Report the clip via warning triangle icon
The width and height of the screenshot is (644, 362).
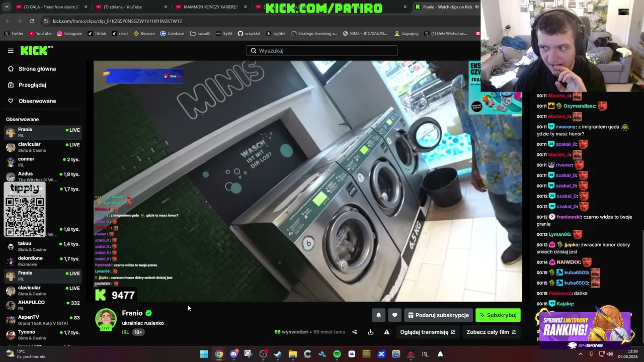(386, 332)
